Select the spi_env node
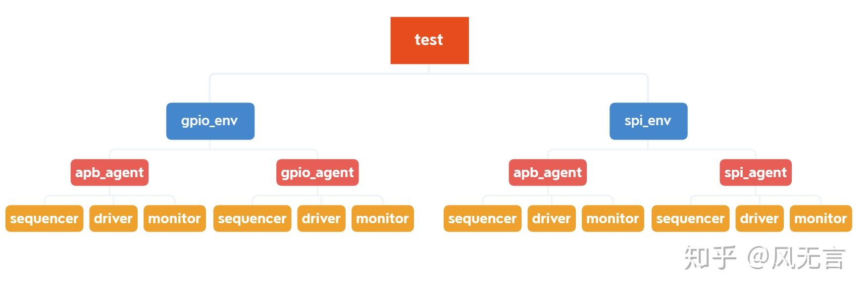 (x=648, y=121)
